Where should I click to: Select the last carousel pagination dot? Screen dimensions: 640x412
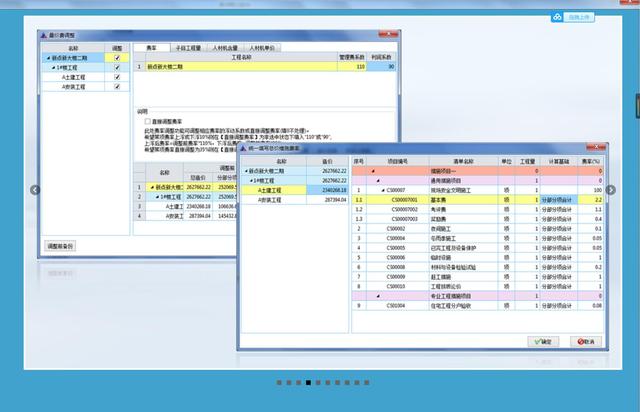(x=367, y=383)
